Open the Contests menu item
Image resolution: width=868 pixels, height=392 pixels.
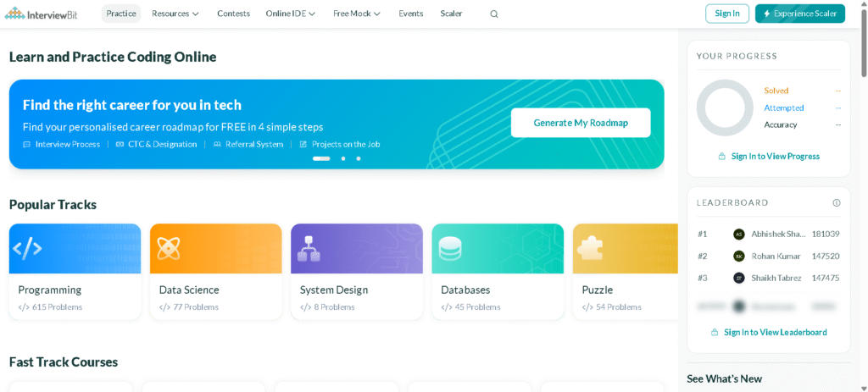tap(233, 14)
